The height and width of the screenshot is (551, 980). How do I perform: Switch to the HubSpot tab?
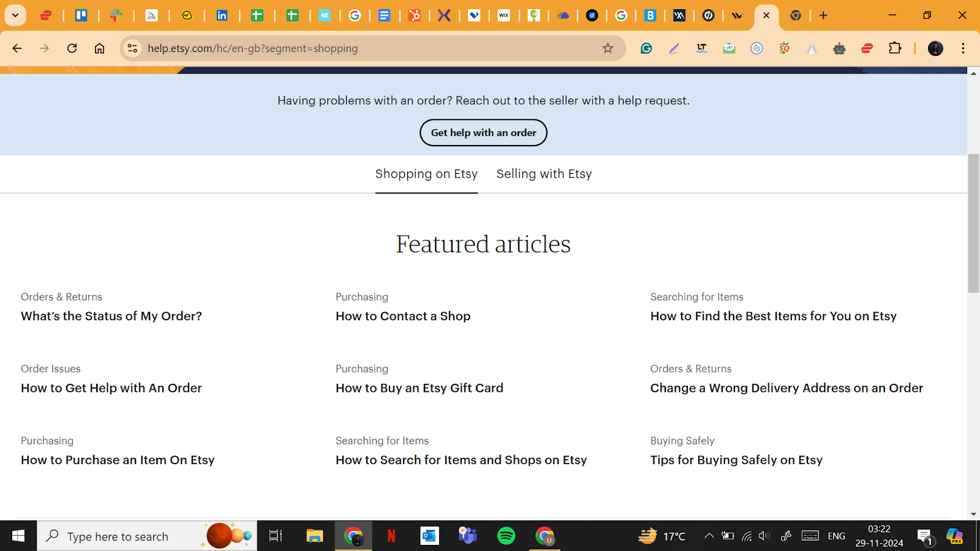[415, 15]
